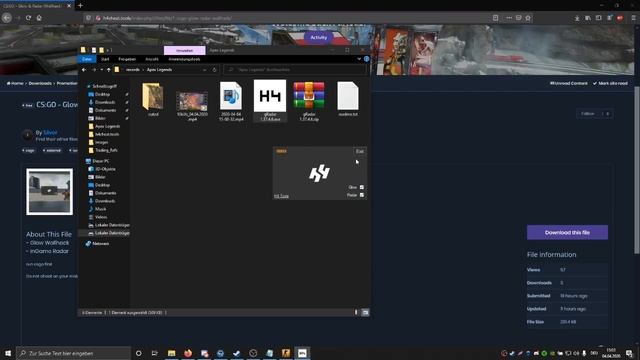The width and height of the screenshot is (640, 360).
Task: Open the first folder in the Explorer file list
Action: pyautogui.click(x=153, y=99)
